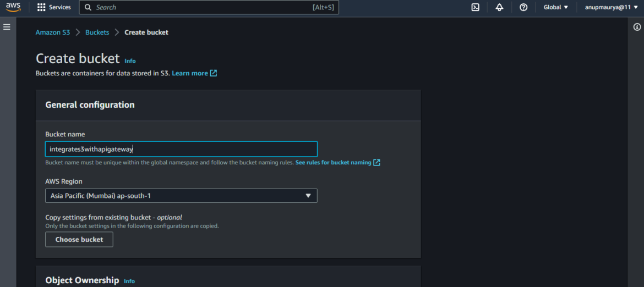The image size is (644, 287).
Task: Launch CloudShell from the top bar
Action: (475, 7)
